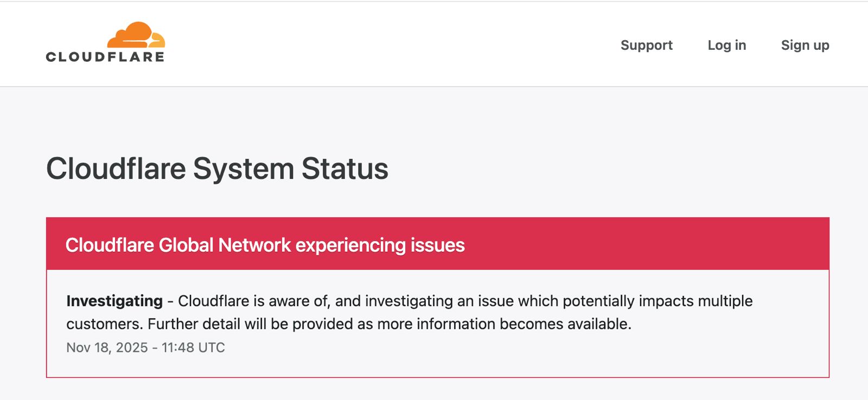Open the Support page link

(x=646, y=45)
